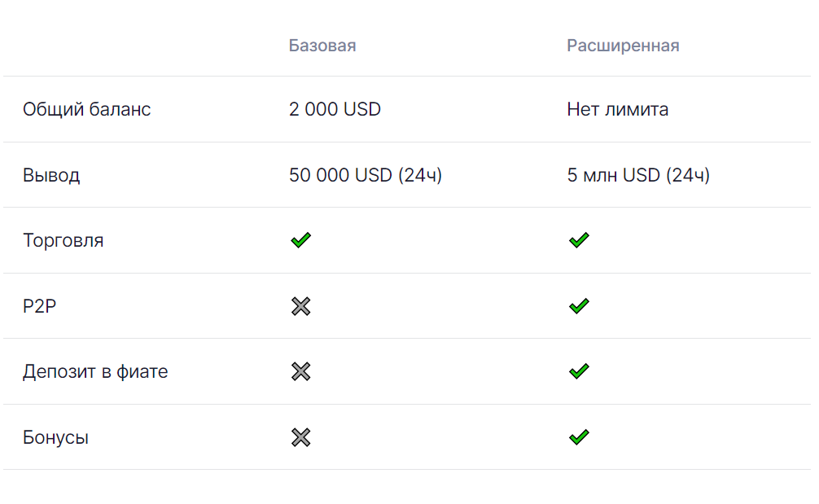Click the Вывод row label

coord(51,175)
